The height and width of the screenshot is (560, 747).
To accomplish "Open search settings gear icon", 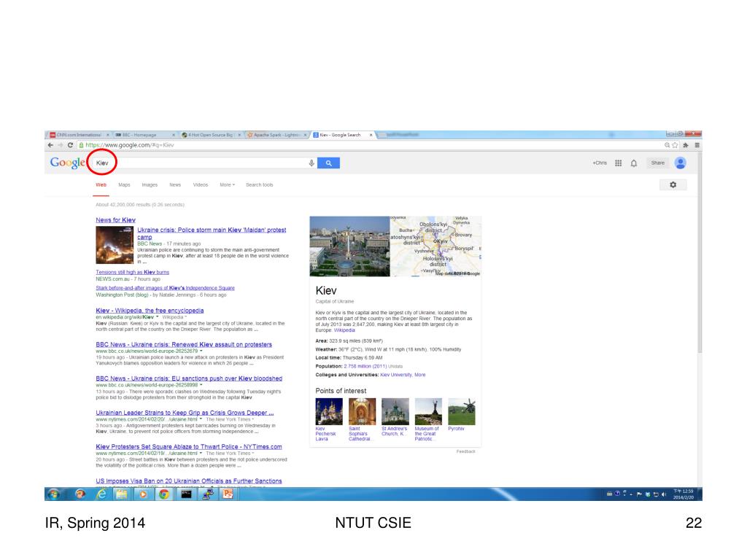I will tap(673, 184).
